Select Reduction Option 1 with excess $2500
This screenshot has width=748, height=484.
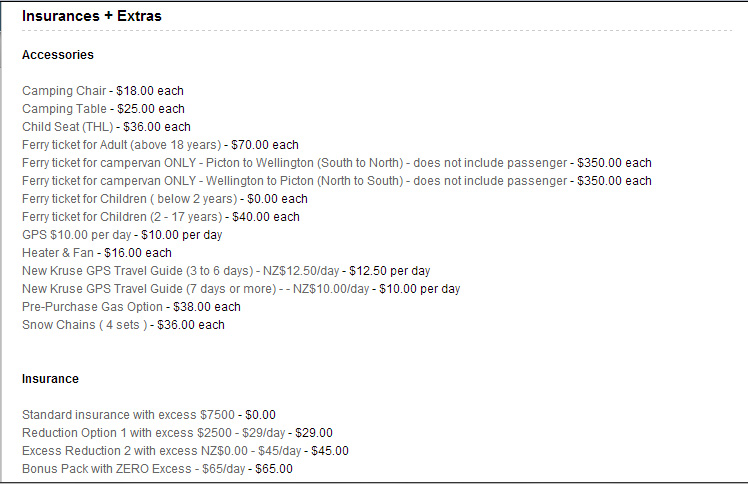154,433
